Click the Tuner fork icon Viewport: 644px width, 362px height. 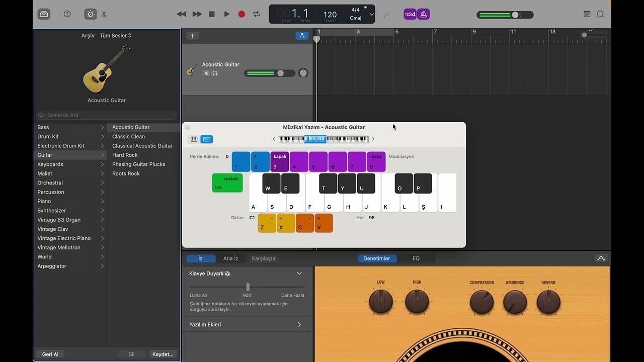[387, 14]
